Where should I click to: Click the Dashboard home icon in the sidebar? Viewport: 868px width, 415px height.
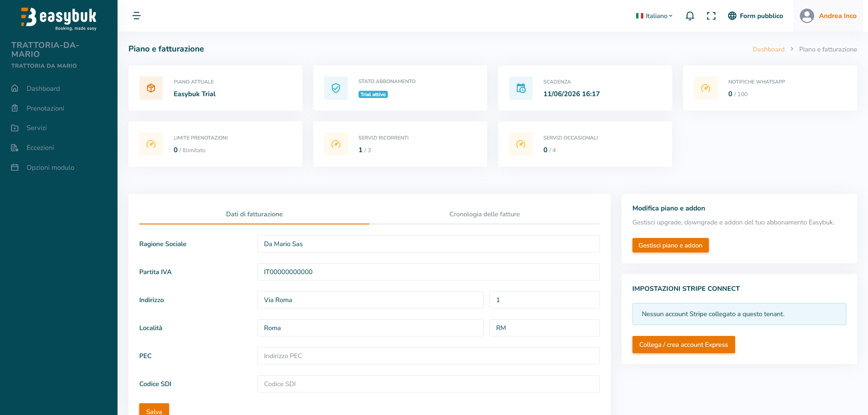[x=15, y=89]
